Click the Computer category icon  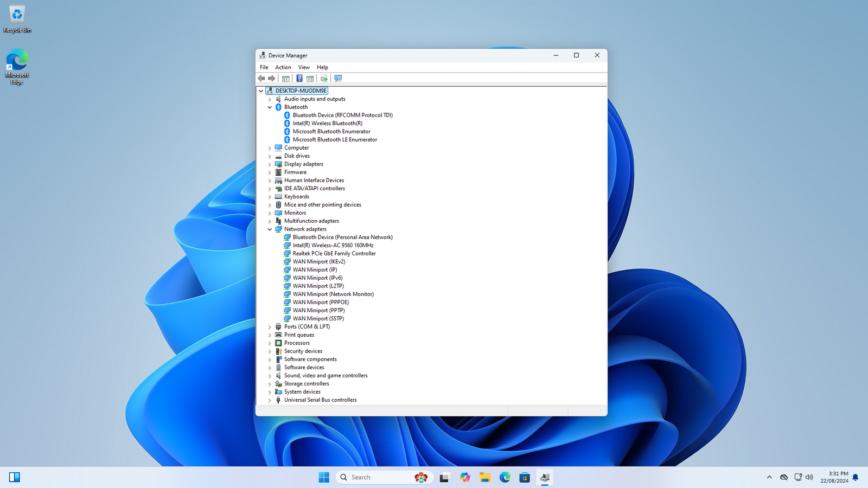pyautogui.click(x=278, y=147)
